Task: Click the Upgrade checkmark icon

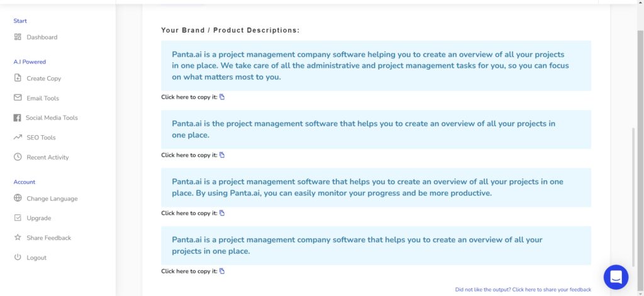Action: click(18, 217)
